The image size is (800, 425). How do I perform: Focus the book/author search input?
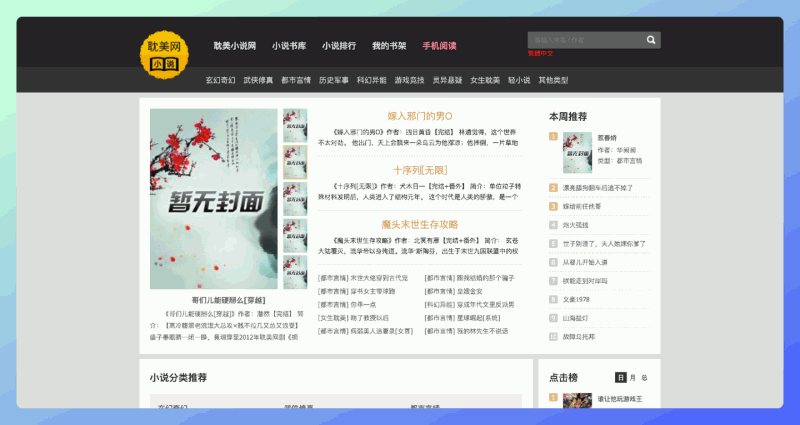point(585,40)
